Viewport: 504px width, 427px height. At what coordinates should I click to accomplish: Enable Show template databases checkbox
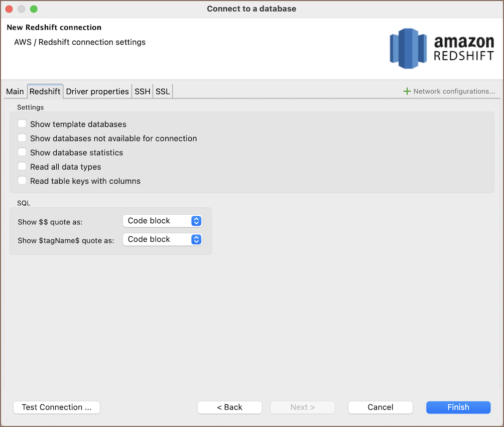point(22,124)
